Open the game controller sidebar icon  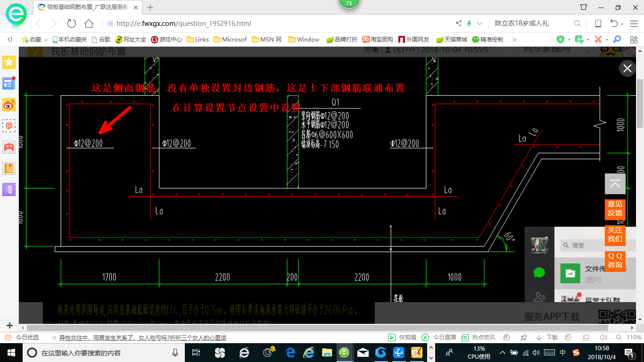[9, 147]
